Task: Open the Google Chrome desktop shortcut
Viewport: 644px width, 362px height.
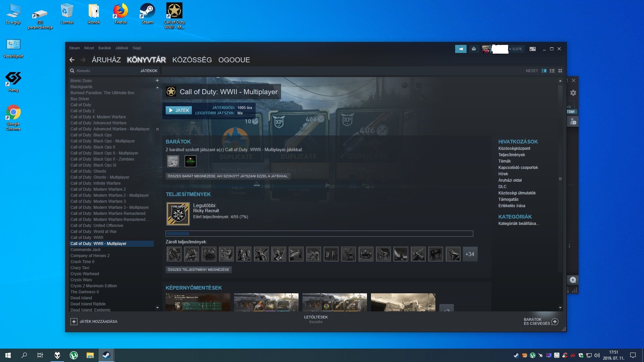Action: pos(13,118)
